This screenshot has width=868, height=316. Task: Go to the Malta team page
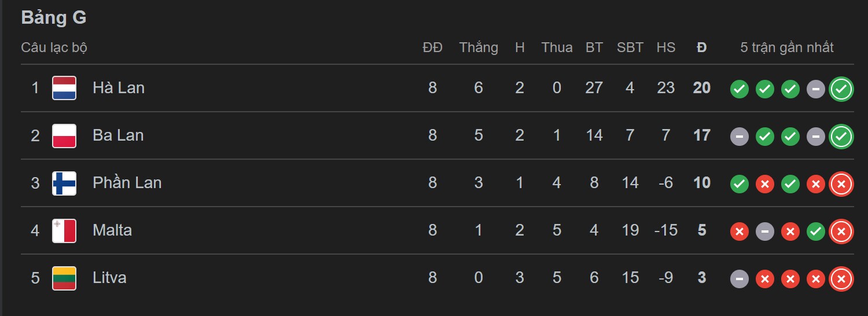click(112, 230)
